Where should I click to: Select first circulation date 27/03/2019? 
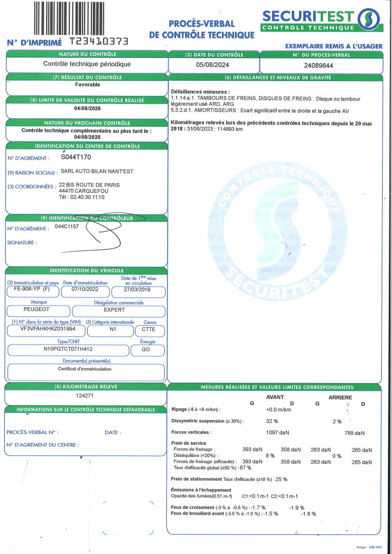coord(138,292)
